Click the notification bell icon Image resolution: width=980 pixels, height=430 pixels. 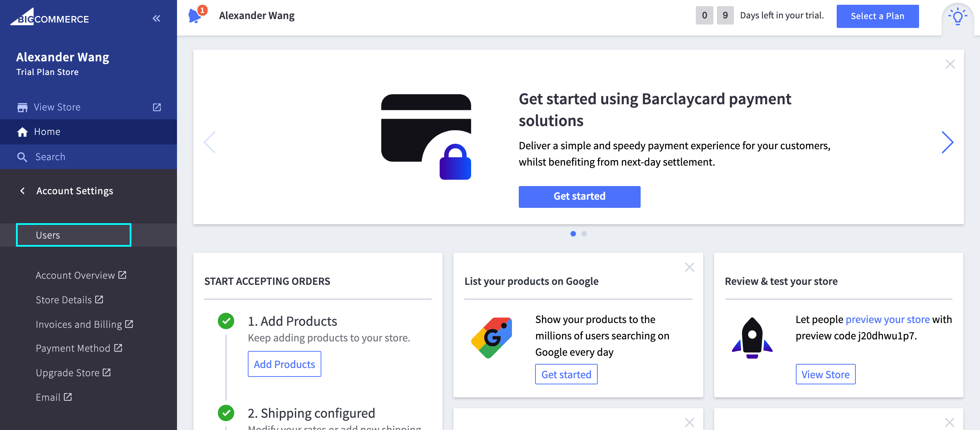(195, 16)
